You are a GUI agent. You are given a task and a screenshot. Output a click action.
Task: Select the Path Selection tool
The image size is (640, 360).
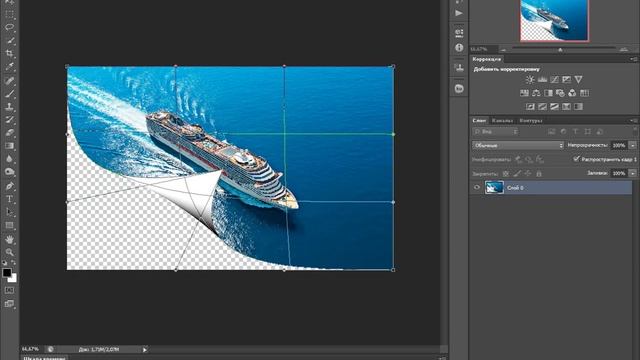tap(9, 212)
